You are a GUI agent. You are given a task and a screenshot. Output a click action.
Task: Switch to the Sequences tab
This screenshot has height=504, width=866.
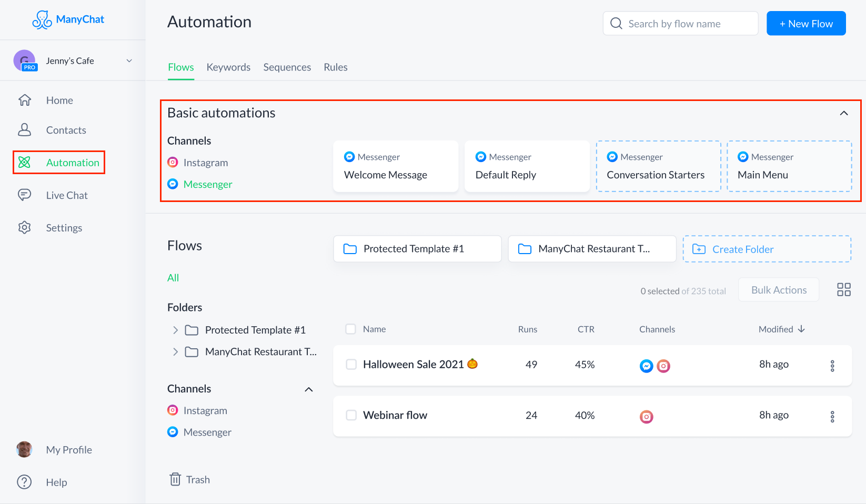click(287, 67)
